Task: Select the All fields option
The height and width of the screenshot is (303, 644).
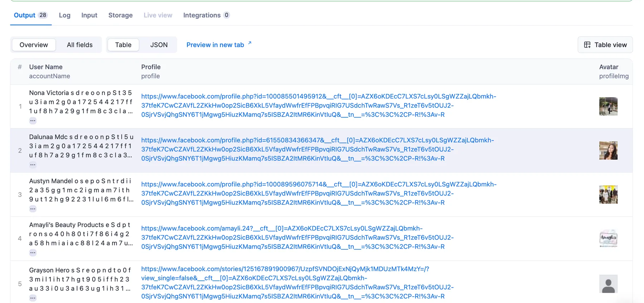Action: point(79,45)
